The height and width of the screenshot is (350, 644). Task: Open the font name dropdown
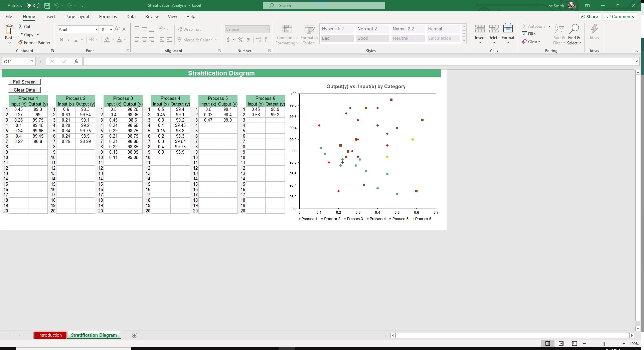point(97,29)
